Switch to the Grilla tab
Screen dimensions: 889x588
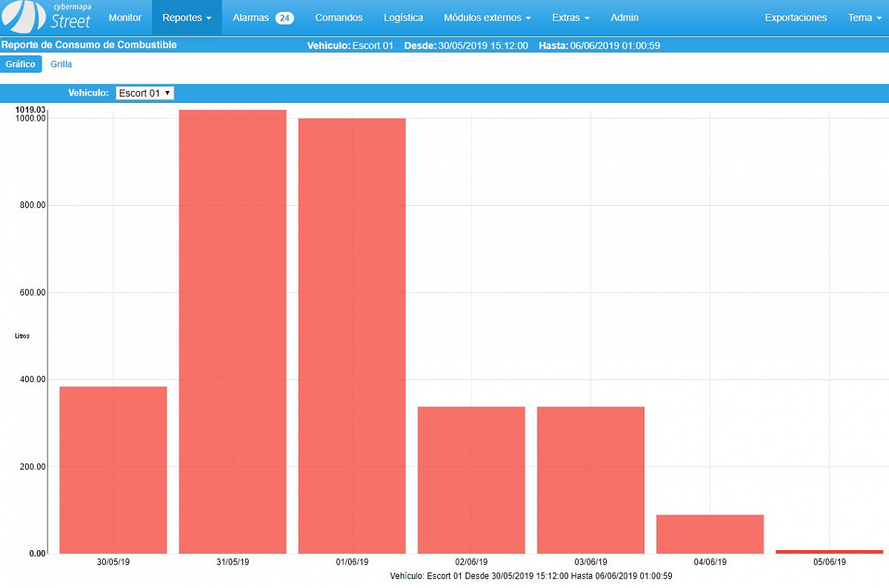61,64
